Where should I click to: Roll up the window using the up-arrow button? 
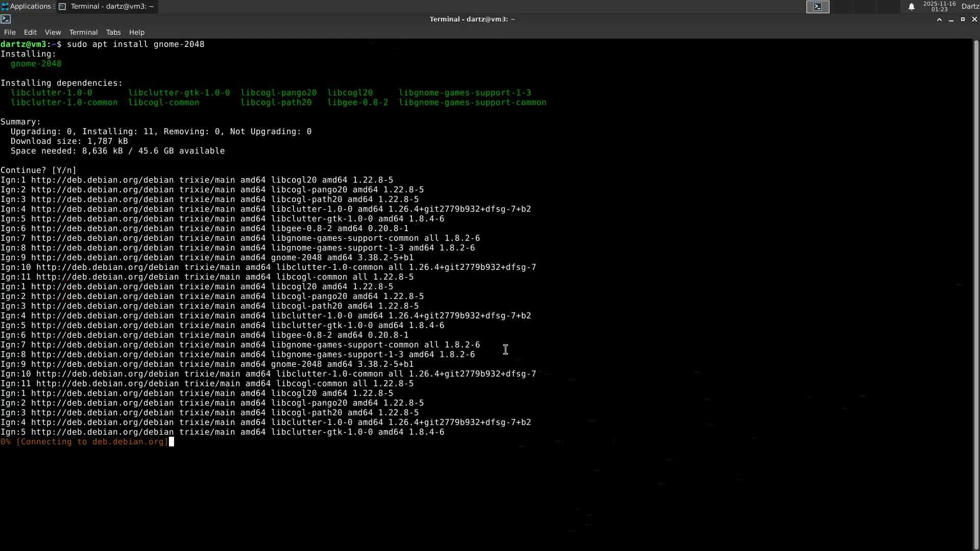click(x=939, y=19)
